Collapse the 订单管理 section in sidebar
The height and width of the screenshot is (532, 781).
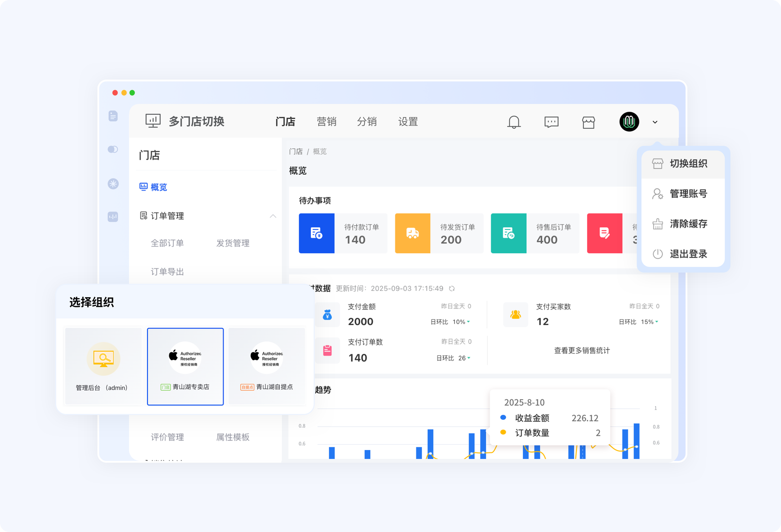pos(273,216)
